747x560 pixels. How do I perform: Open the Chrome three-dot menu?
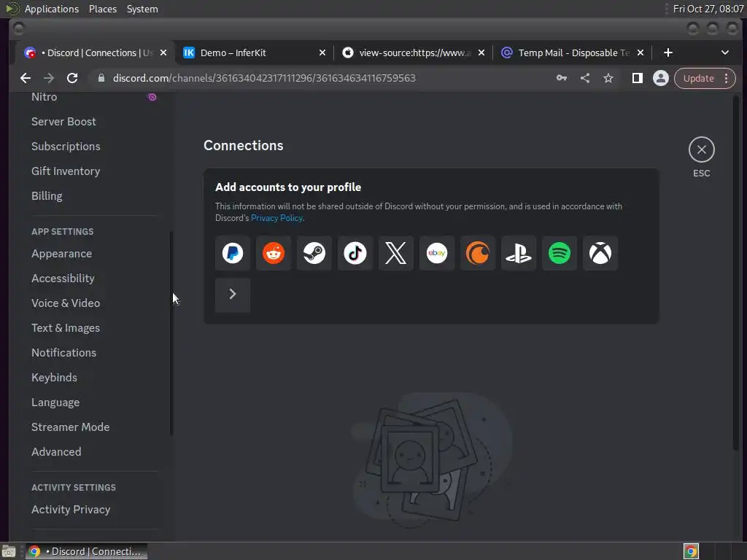click(x=727, y=78)
